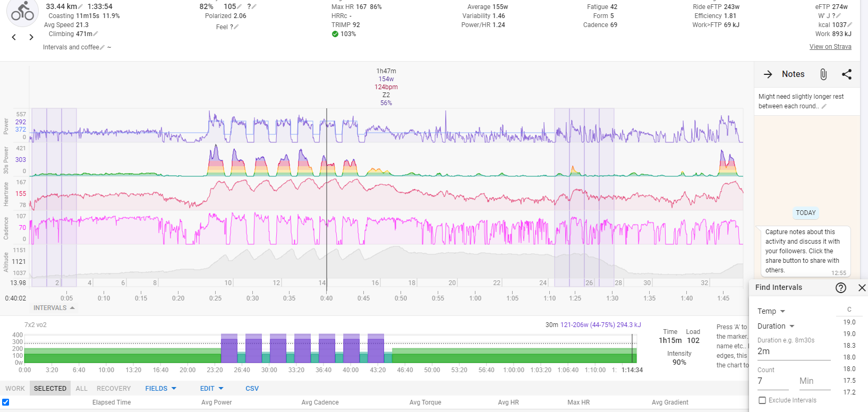Click the Max HR column header
868x412 pixels.
(578, 402)
